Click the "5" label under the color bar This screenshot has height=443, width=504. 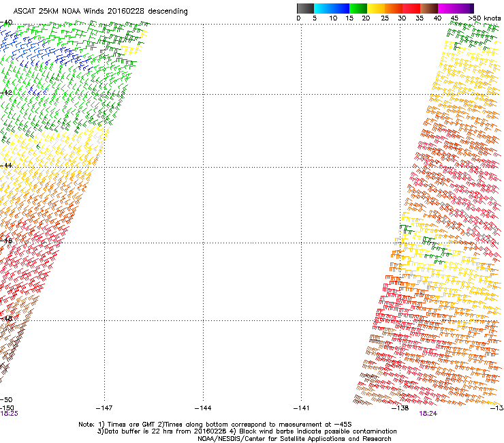(x=315, y=18)
